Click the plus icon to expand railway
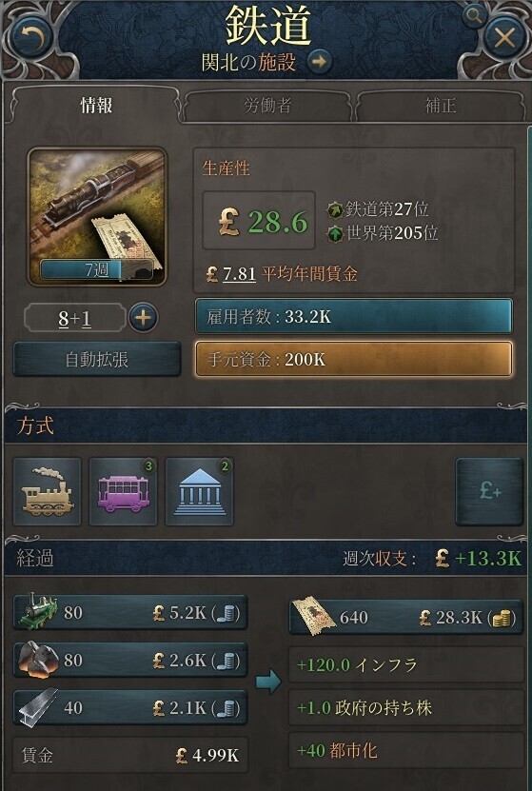This screenshot has height=791, width=532. click(x=143, y=318)
